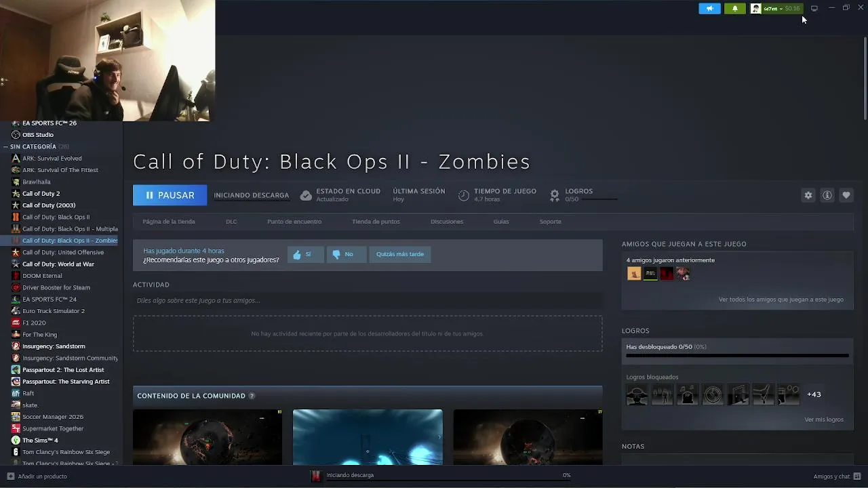Click the third locked achievement icon
868x488 pixels.
[x=688, y=394]
